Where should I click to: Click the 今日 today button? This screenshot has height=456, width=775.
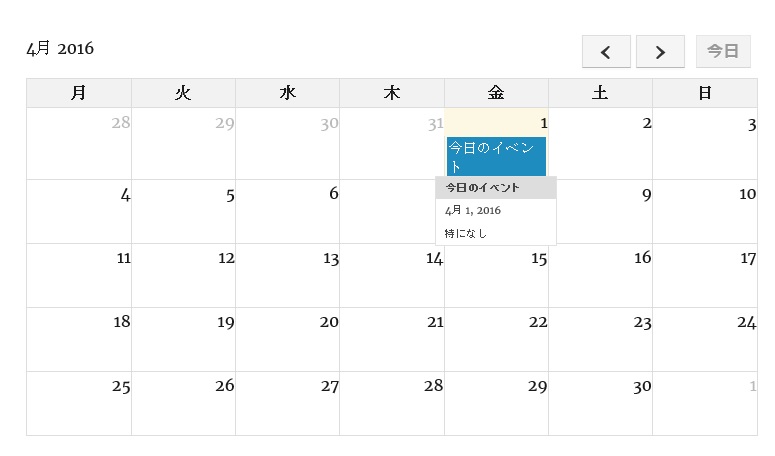point(723,52)
